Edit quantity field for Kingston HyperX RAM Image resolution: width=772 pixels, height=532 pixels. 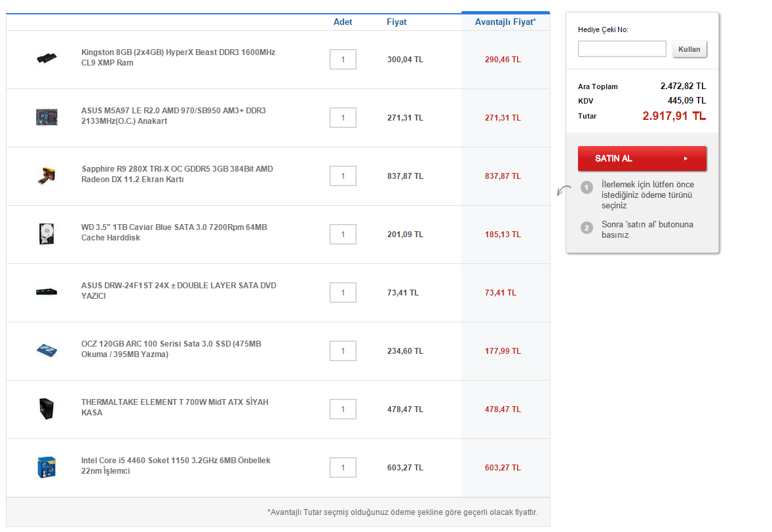pos(343,60)
